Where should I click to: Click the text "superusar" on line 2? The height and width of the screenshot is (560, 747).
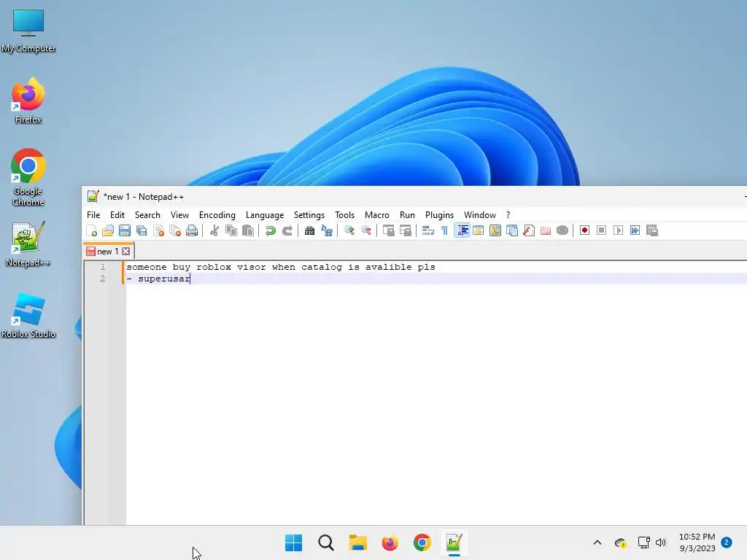(x=164, y=279)
